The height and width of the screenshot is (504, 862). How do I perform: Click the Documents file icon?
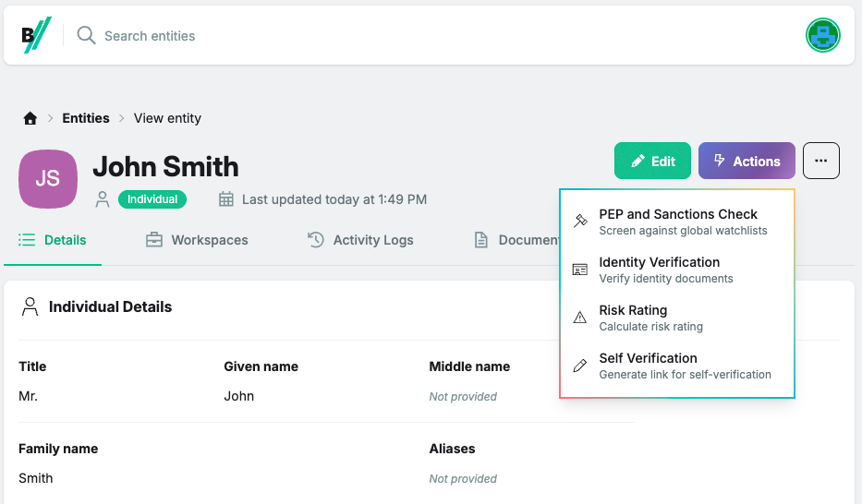481,240
